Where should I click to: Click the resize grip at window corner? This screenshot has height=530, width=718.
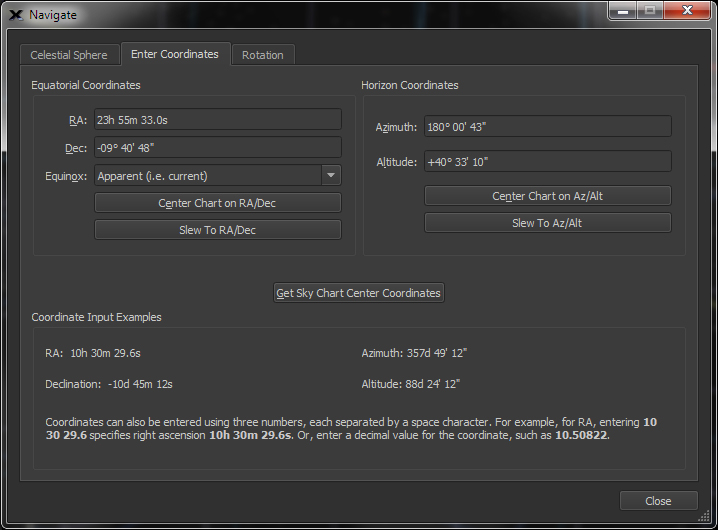(x=704, y=517)
